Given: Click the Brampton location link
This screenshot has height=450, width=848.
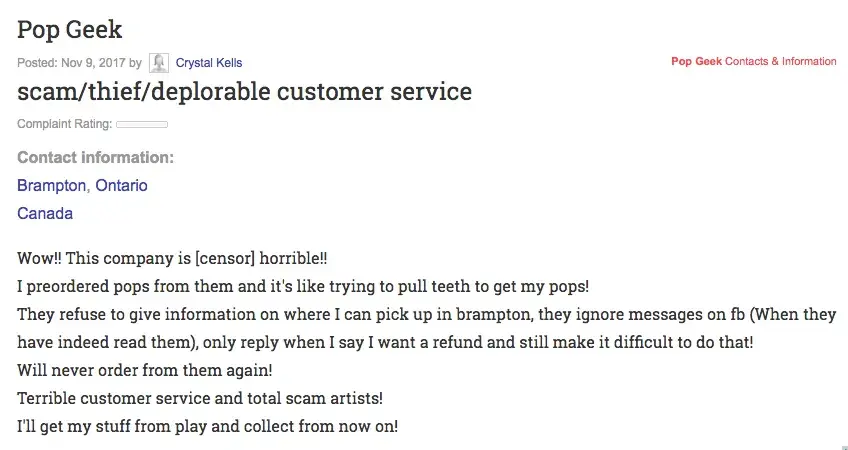Looking at the screenshot, I should point(51,186).
